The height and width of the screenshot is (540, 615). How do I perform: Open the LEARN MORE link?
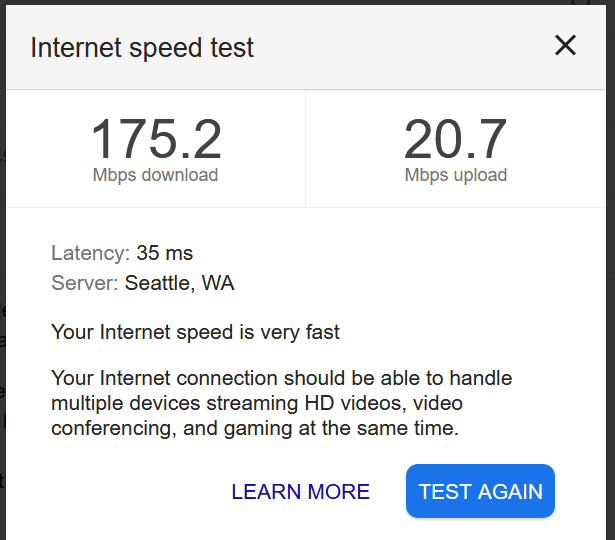point(300,492)
